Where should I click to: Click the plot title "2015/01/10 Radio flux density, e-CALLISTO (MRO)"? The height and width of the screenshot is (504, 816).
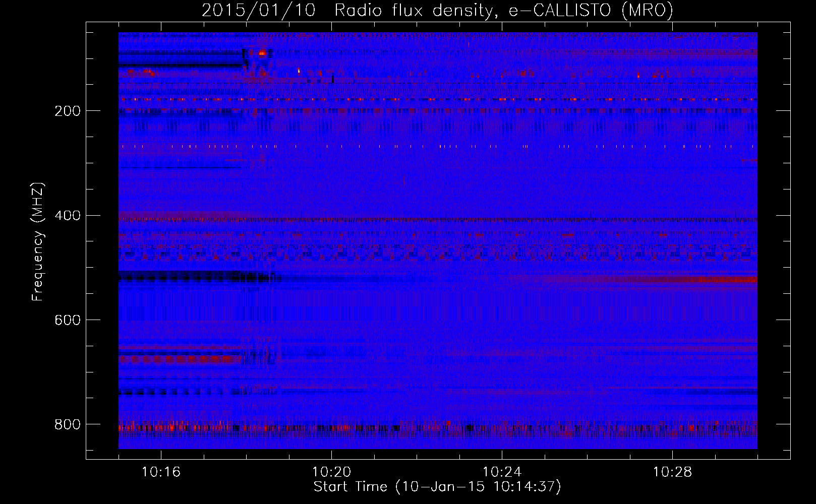(437, 11)
